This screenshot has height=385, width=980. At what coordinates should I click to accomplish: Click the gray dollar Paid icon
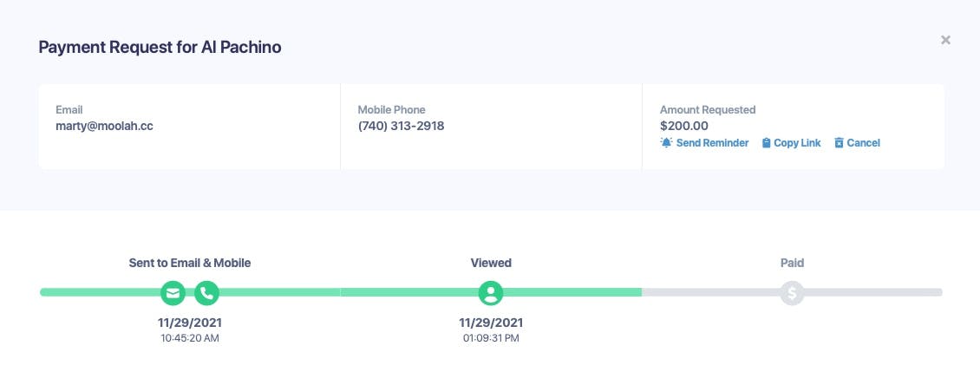(x=792, y=293)
